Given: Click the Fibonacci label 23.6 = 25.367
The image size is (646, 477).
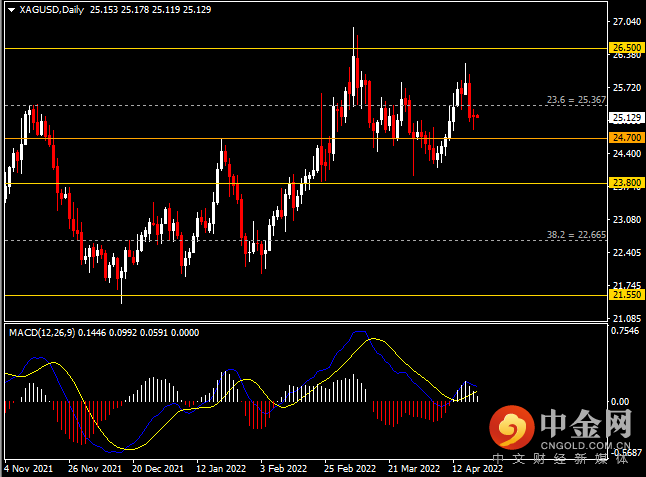Looking at the screenshot, I should (576, 100).
